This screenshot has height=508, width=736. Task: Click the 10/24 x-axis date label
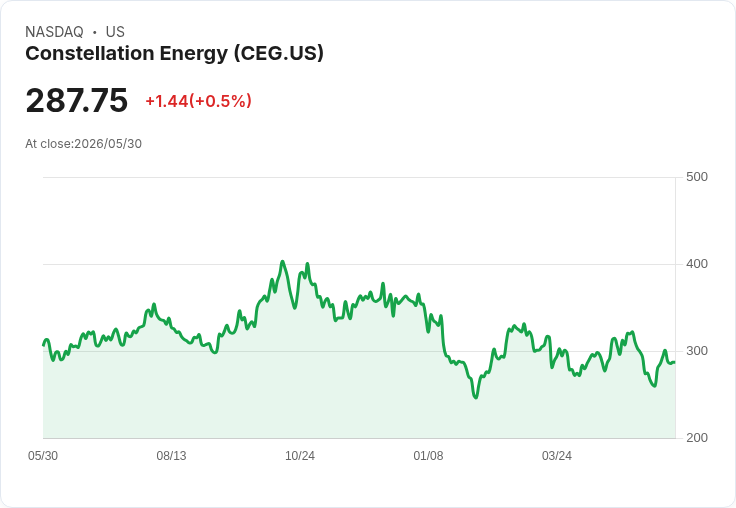pos(300,456)
